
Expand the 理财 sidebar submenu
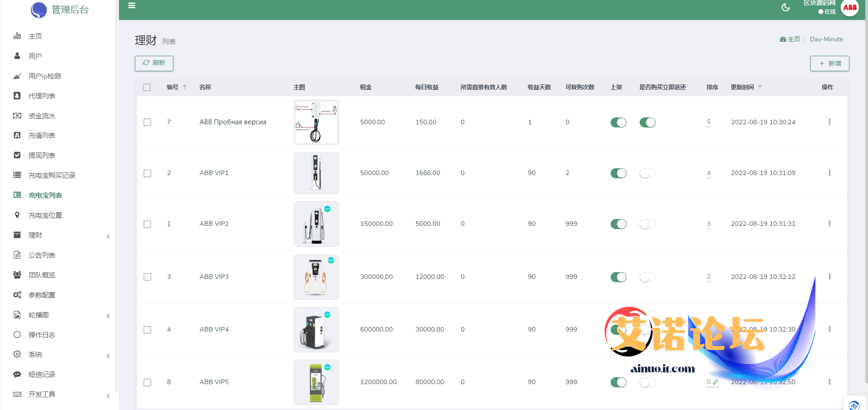pyautogui.click(x=108, y=236)
